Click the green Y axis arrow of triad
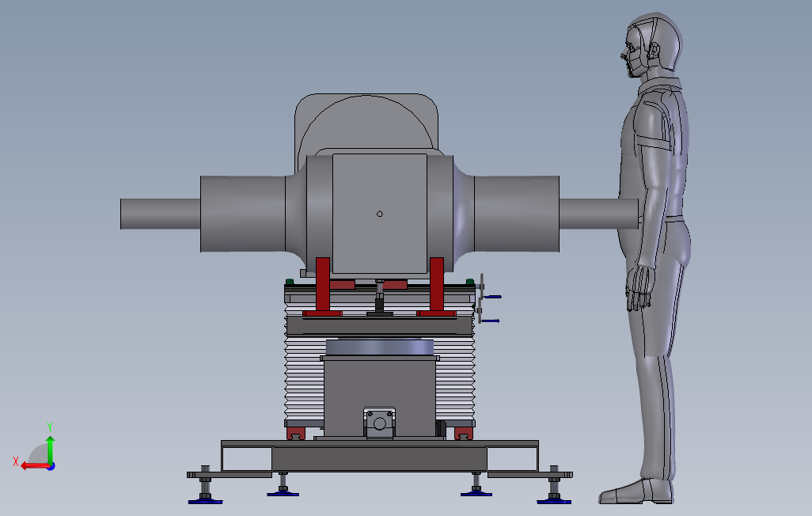This screenshot has height=516, width=812. click(50, 450)
